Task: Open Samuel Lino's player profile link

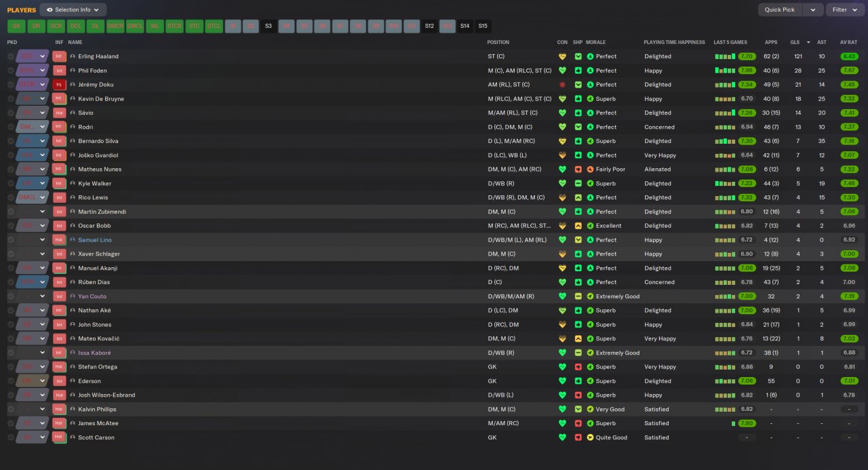Action: click(x=95, y=240)
